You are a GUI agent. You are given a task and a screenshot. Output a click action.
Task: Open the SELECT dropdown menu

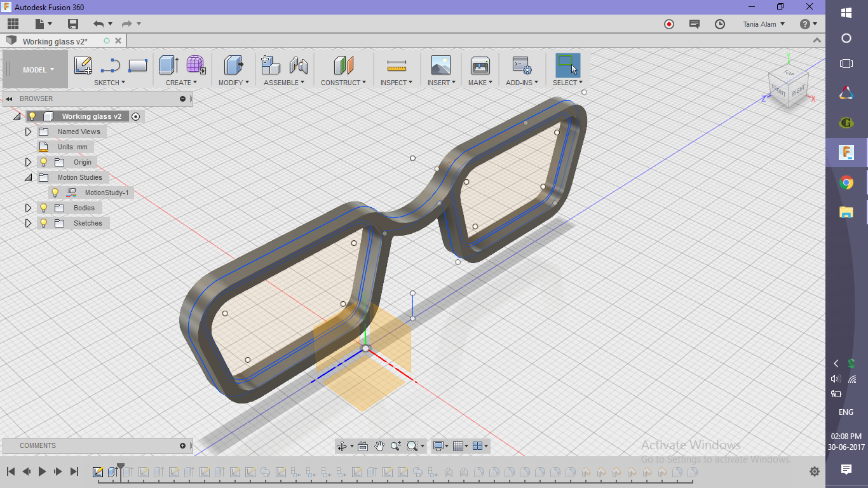pyautogui.click(x=567, y=83)
